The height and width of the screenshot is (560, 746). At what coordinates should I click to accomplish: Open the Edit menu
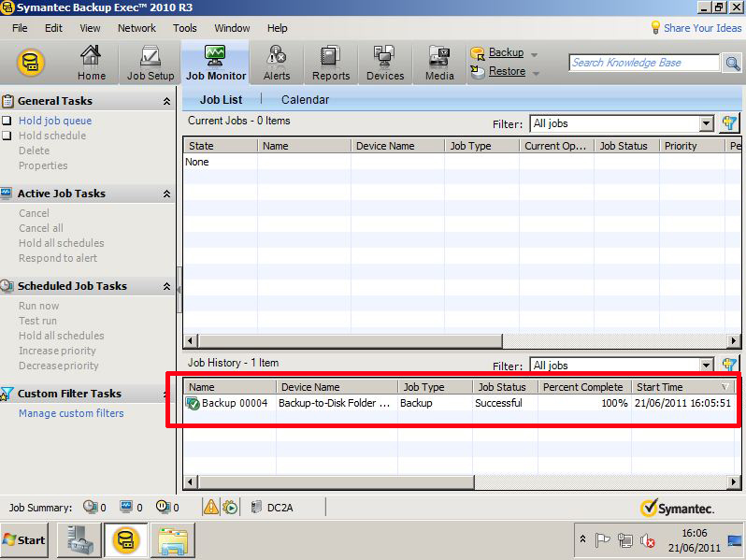point(53,28)
